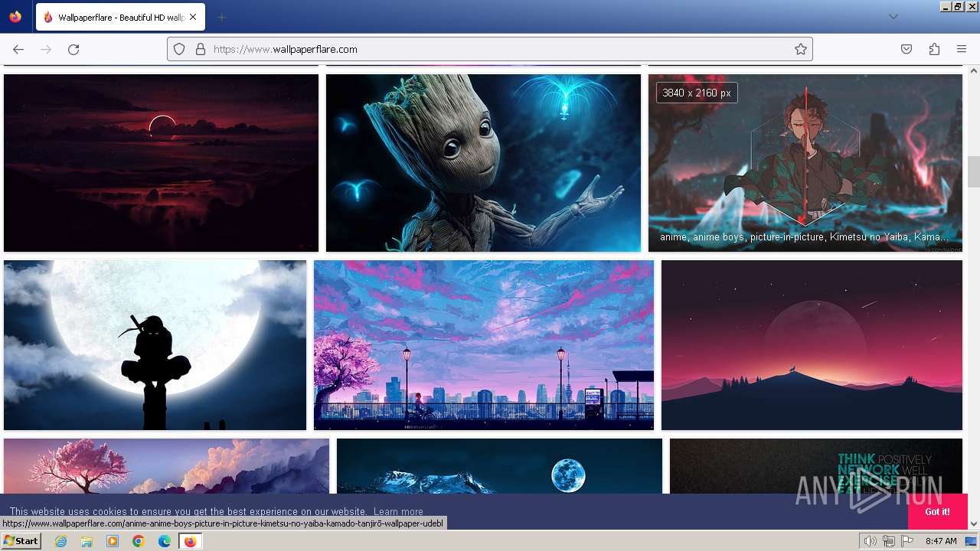Dismiss cookies with Got it! button
The image size is (980, 551).
point(937,511)
